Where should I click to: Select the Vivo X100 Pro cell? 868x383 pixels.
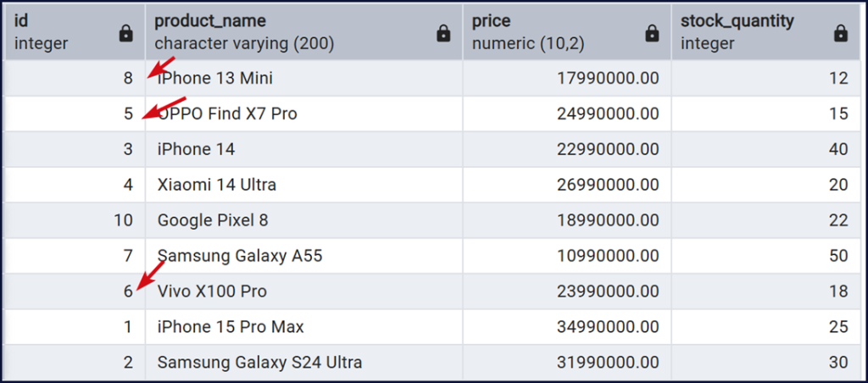(x=212, y=291)
